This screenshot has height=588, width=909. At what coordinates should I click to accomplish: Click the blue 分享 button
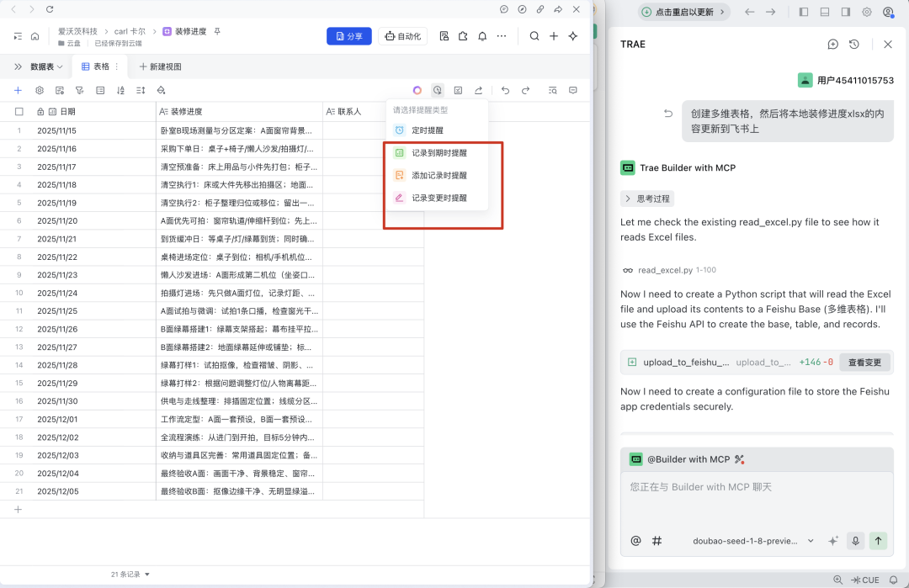[348, 36]
